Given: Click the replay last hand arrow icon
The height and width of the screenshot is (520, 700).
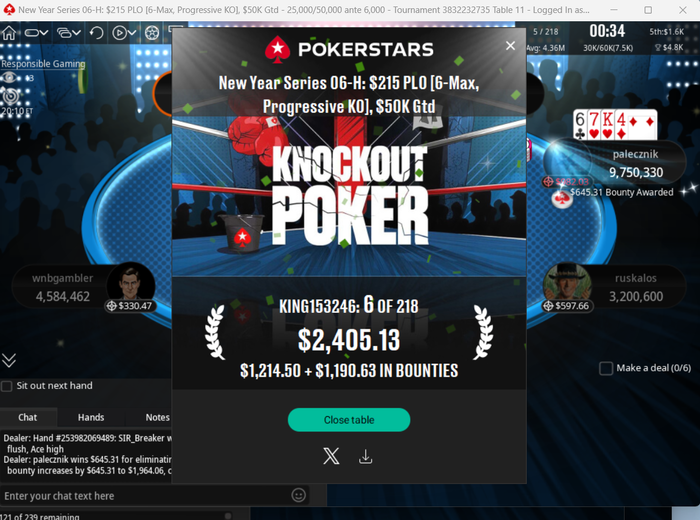Looking at the screenshot, I should (x=96, y=33).
